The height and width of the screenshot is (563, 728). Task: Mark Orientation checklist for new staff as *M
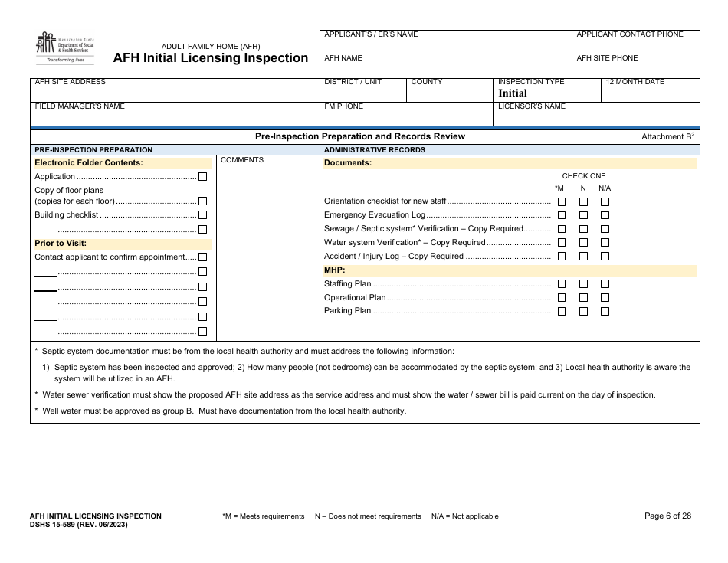pos(562,201)
